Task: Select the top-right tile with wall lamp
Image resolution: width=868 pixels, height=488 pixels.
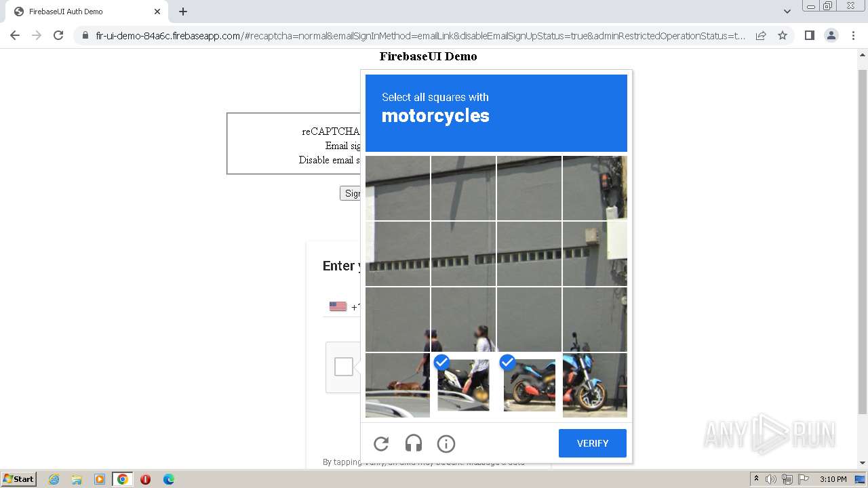Action: click(595, 188)
